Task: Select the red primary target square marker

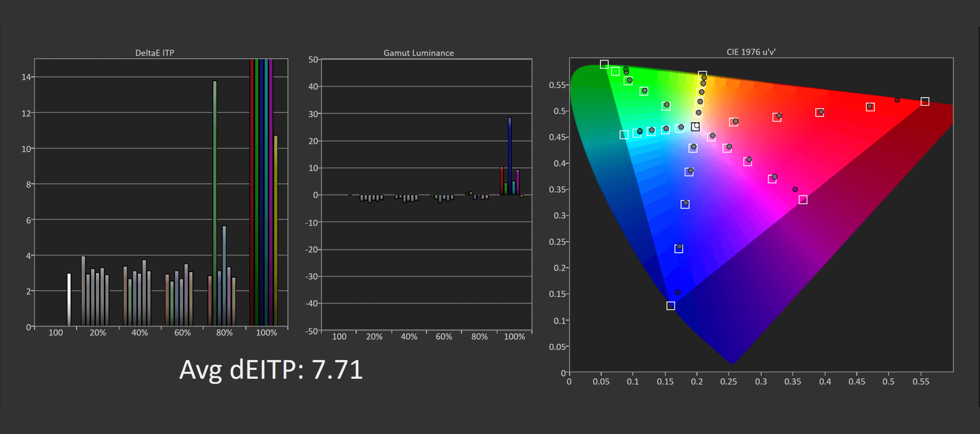Action: [925, 101]
